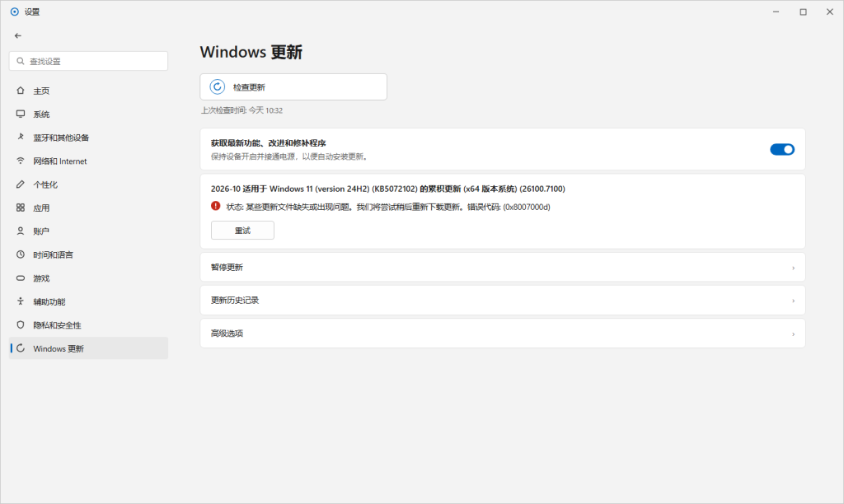
Task: Expand the 暂停更新 row chevron
Action: 793,268
